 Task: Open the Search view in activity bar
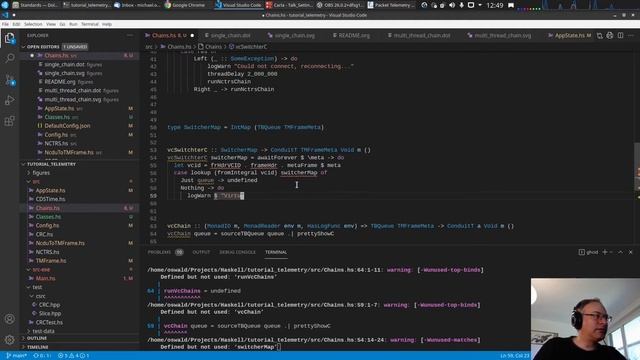pyautogui.click(x=9, y=58)
